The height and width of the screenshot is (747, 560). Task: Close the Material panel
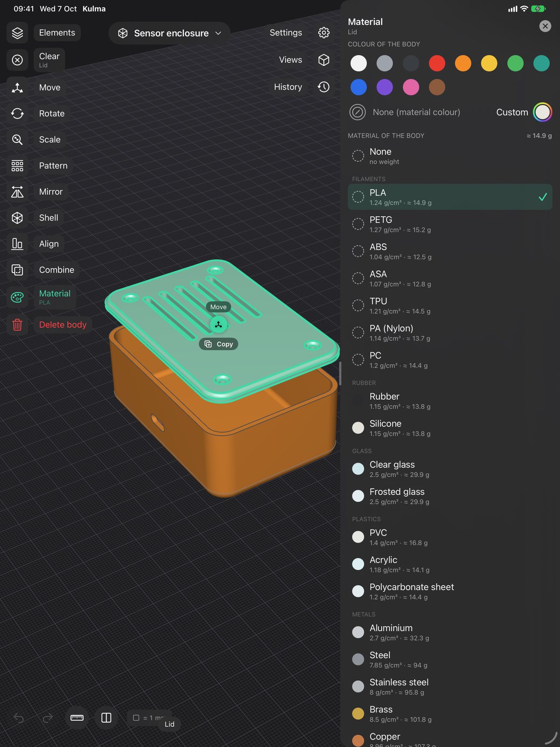pyautogui.click(x=545, y=26)
